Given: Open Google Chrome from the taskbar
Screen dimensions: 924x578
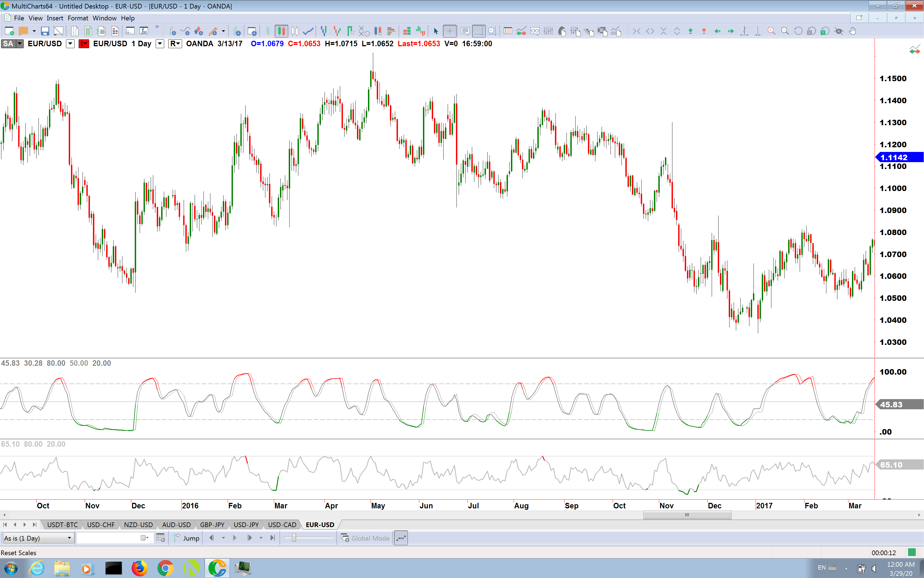Looking at the screenshot, I should (x=165, y=568).
